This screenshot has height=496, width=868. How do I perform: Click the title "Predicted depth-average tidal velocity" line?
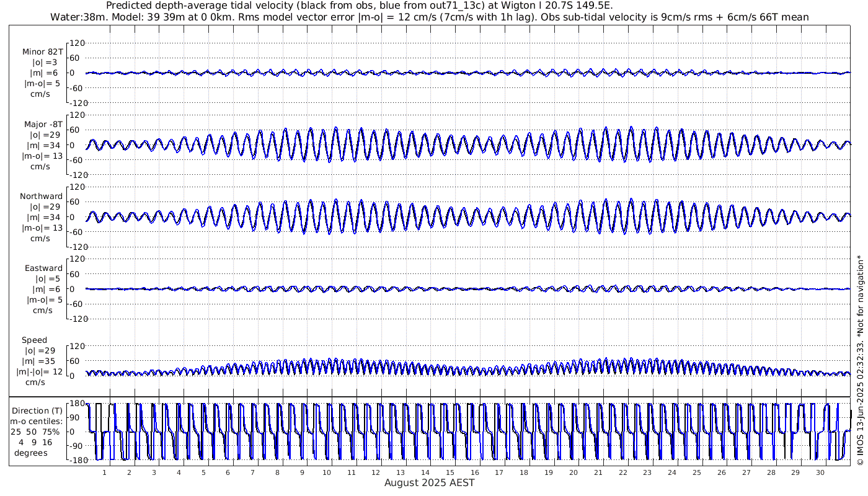(x=360, y=6)
